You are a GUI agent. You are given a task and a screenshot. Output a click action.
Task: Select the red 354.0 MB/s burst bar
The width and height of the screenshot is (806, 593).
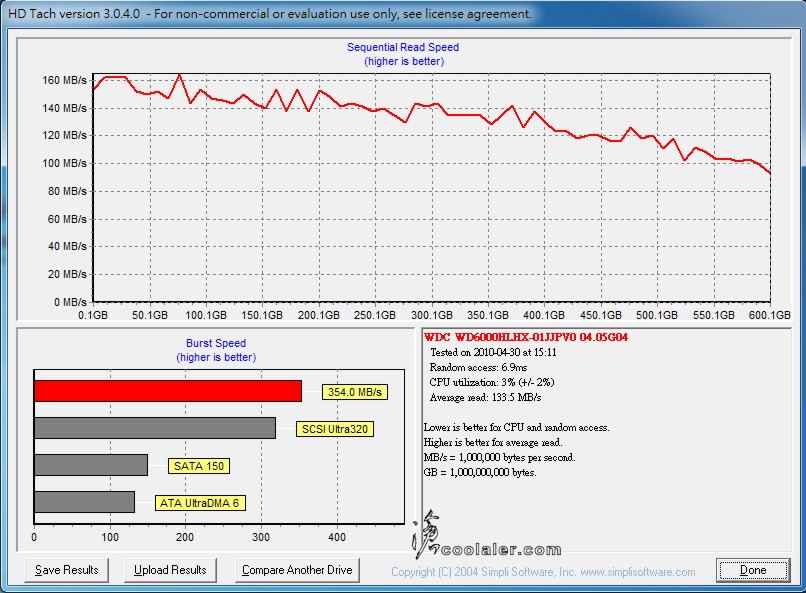click(x=168, y=391)
